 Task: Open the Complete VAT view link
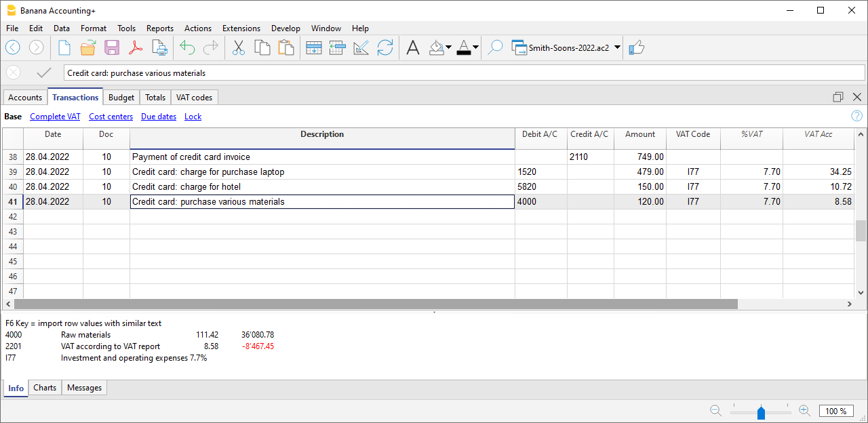55,116
